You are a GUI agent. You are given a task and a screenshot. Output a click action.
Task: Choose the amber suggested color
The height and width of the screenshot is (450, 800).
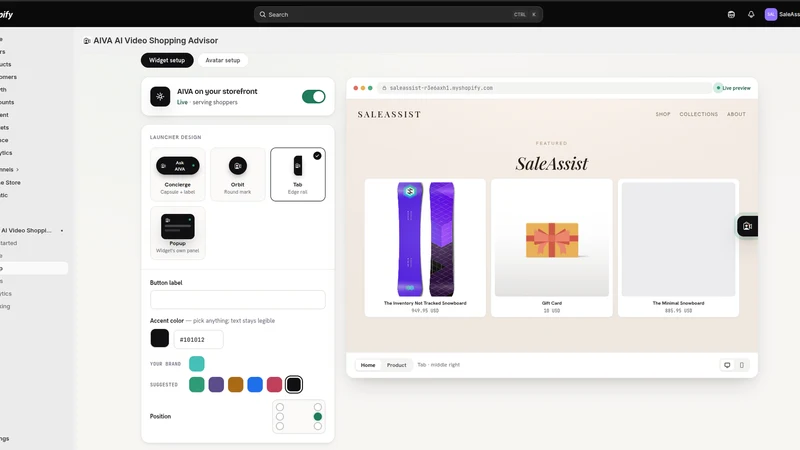coord(235,384)
